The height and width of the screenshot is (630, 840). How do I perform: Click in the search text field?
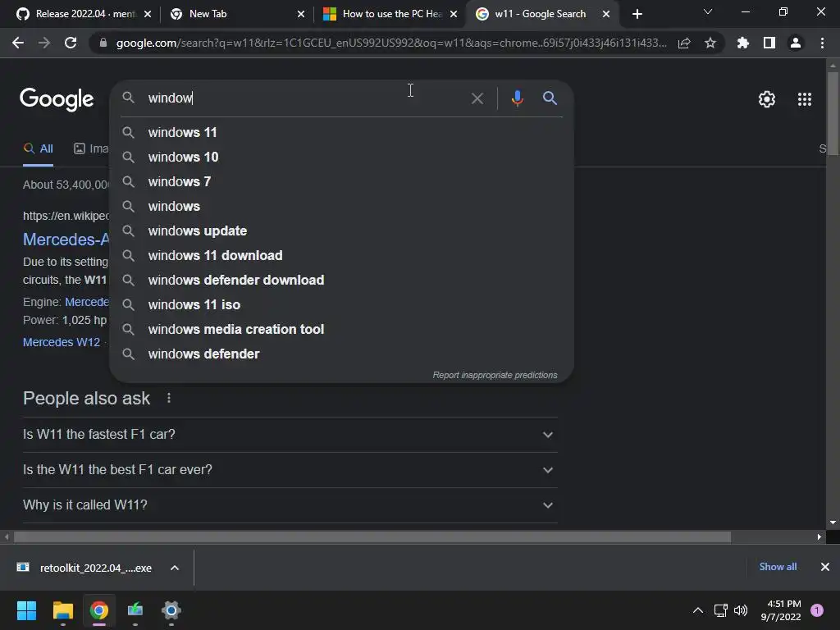305,98
